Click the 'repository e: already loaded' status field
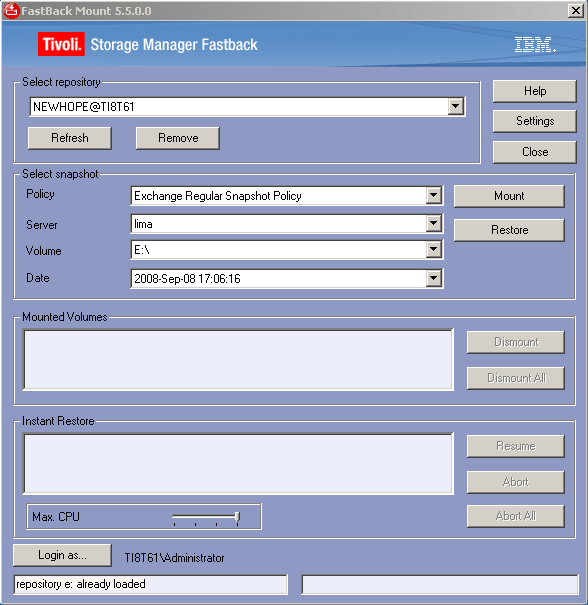The image size is (588, 605). coord(150,584)
